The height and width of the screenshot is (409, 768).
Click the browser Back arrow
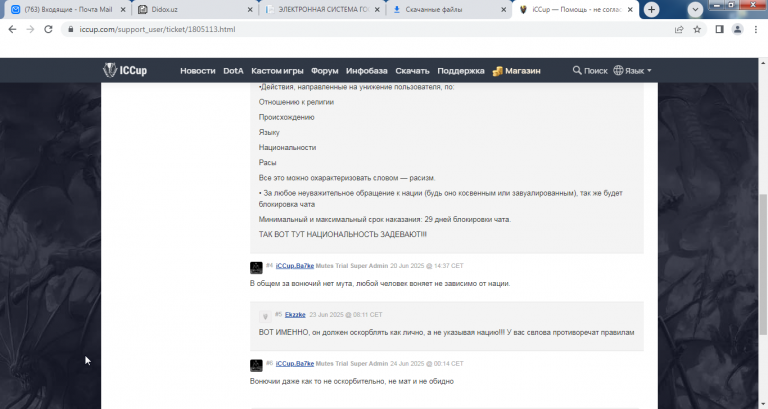click(12, 29)
